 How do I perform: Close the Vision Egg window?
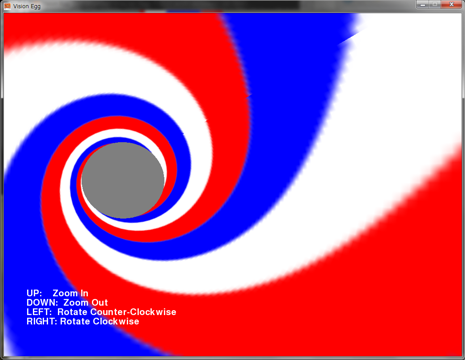451,4
